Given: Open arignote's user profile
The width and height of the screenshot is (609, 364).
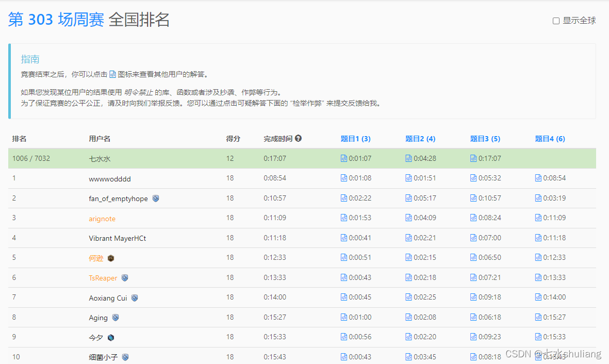Looking at the screenshot, I should [102, 219].
